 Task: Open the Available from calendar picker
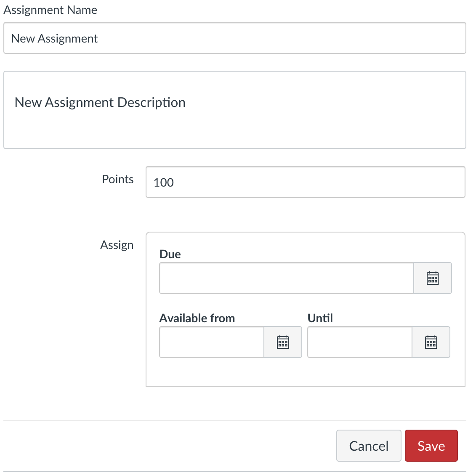point(283,342)
